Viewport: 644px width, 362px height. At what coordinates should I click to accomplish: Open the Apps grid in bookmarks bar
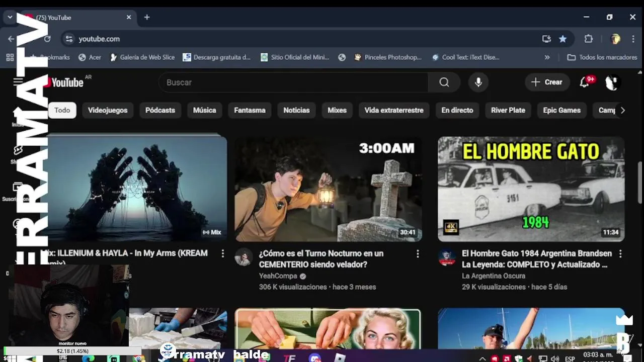tap(10, 57)
